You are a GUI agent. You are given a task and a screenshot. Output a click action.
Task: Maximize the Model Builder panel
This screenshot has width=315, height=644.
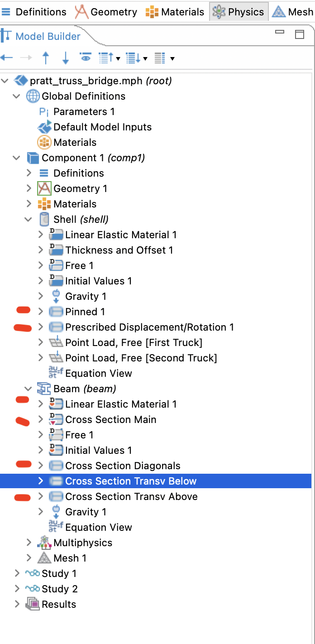299,34
